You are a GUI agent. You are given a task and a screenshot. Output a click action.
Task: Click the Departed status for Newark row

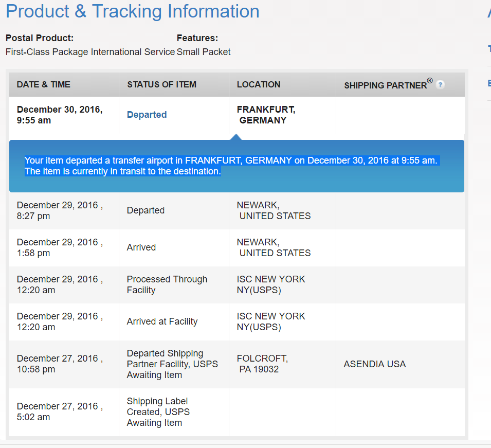pyautogui.click(x=146, y=210)
